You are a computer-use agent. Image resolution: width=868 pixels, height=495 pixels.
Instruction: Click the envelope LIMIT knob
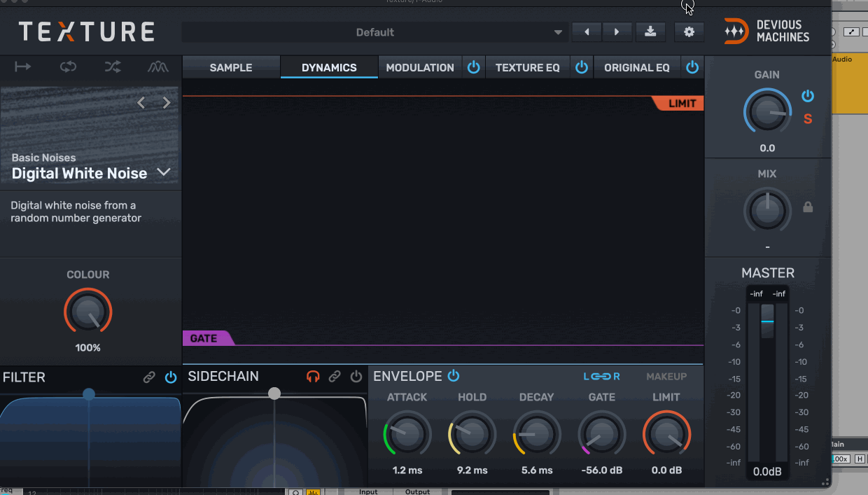(666, 434)
